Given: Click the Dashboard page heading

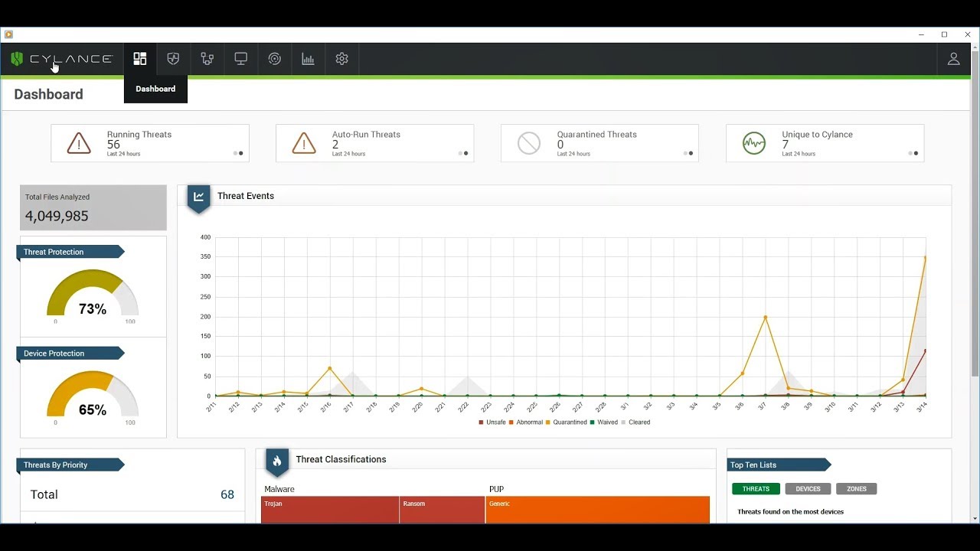Looking at the screenshot, I should 48,94.
